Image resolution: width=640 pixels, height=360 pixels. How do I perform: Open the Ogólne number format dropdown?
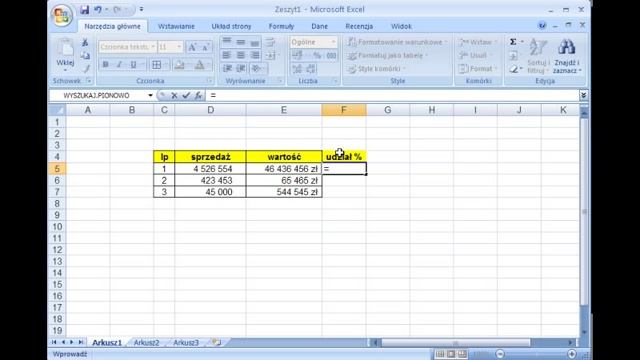(333, 42)
